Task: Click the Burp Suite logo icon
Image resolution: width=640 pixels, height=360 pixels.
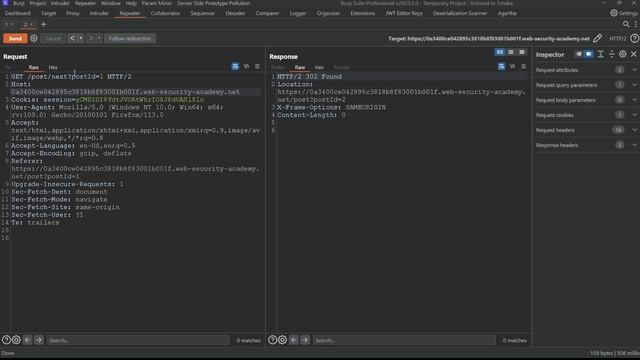Action: [x=5, y=3]
